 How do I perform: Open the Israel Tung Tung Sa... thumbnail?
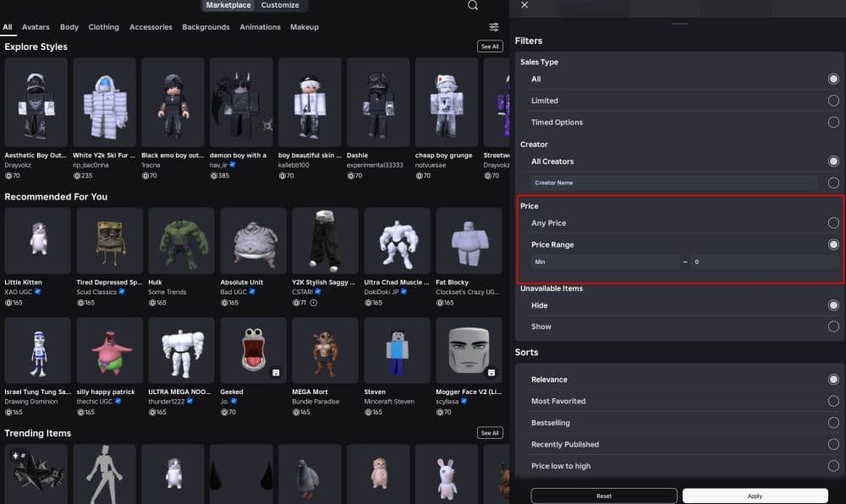click(38, 350)
